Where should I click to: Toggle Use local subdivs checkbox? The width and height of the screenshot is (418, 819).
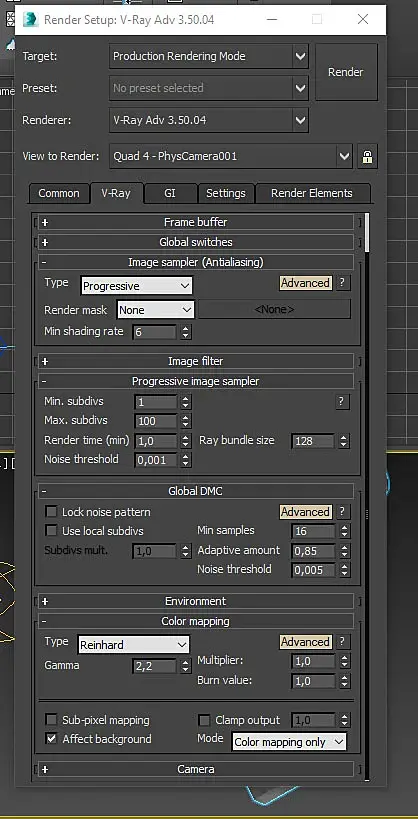51,531
